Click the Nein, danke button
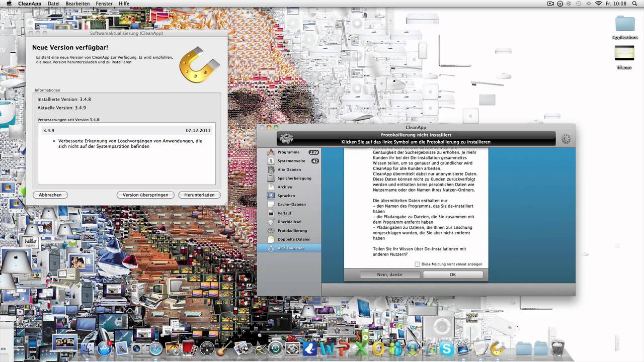Image resolution: width=644 pixels, height=362 pixels. click(390, 275)
